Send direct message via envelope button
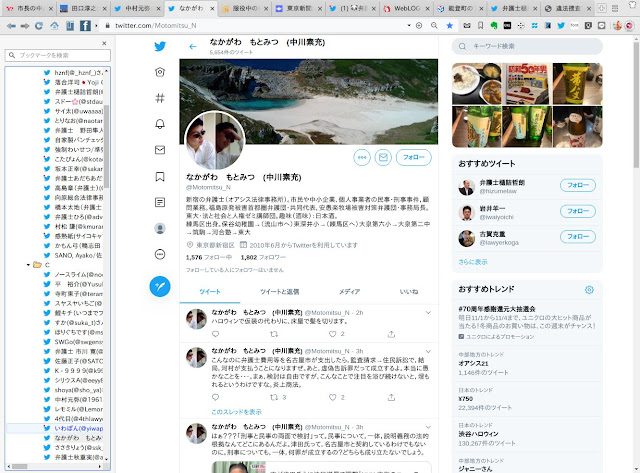 point(383,158)
